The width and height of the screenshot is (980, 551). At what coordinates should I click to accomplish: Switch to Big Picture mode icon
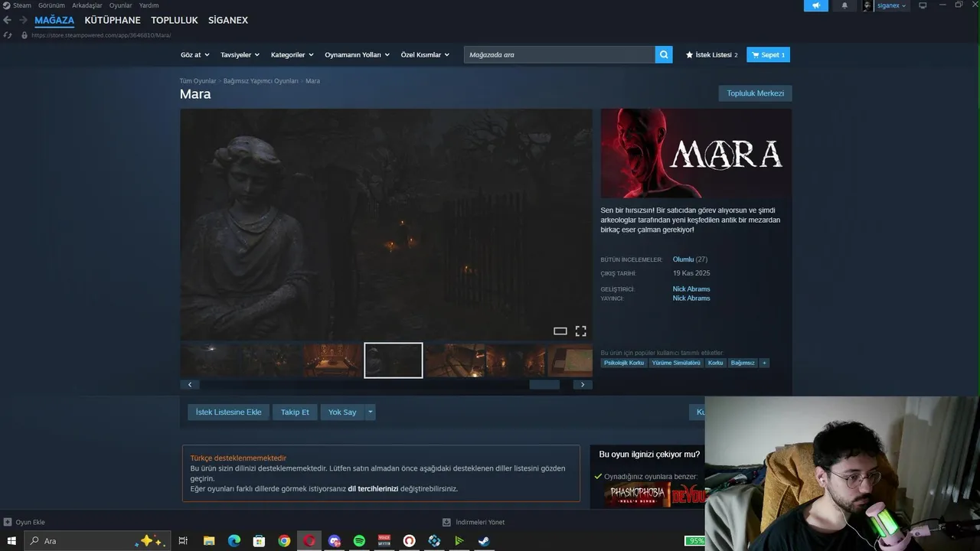coord(923,5)
